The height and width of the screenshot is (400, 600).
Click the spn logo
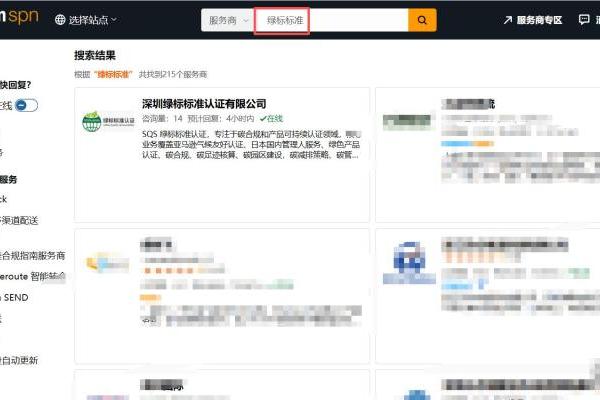click(x=19, y=17)
